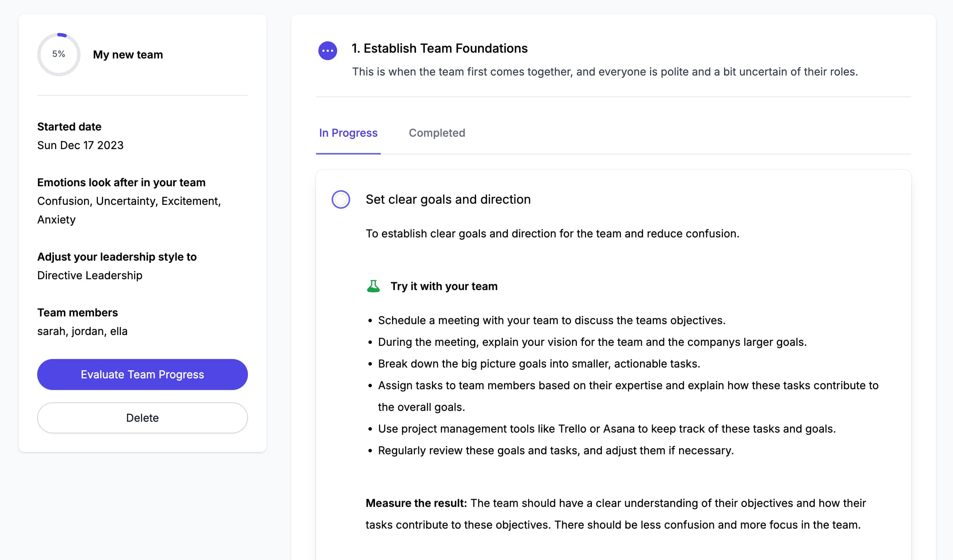Click the 'Evaluate Team Progress' button
This screenshot has height=560, width=953.
coord(142,374)
